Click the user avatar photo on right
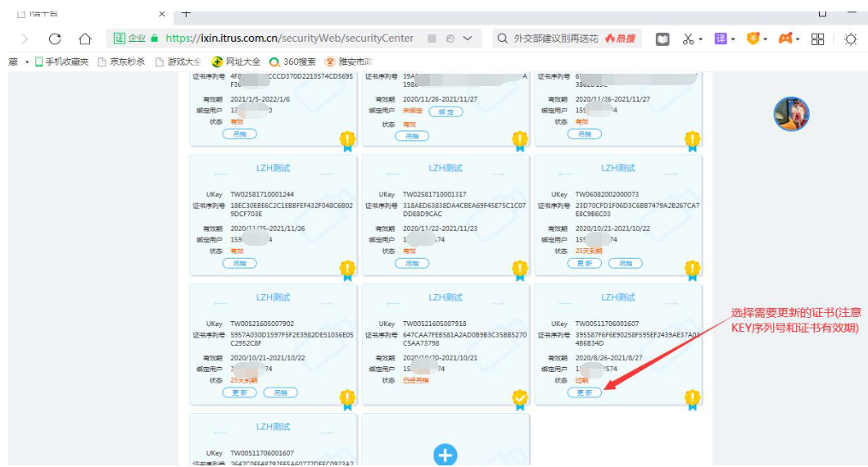The height and width of the screenshot is (467, 868). 791,114
